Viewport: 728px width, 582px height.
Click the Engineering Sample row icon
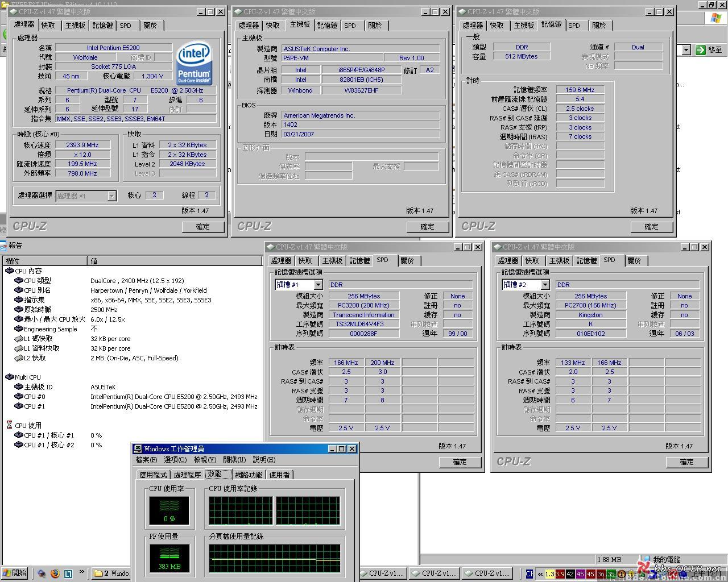click(x=19, y=329)
